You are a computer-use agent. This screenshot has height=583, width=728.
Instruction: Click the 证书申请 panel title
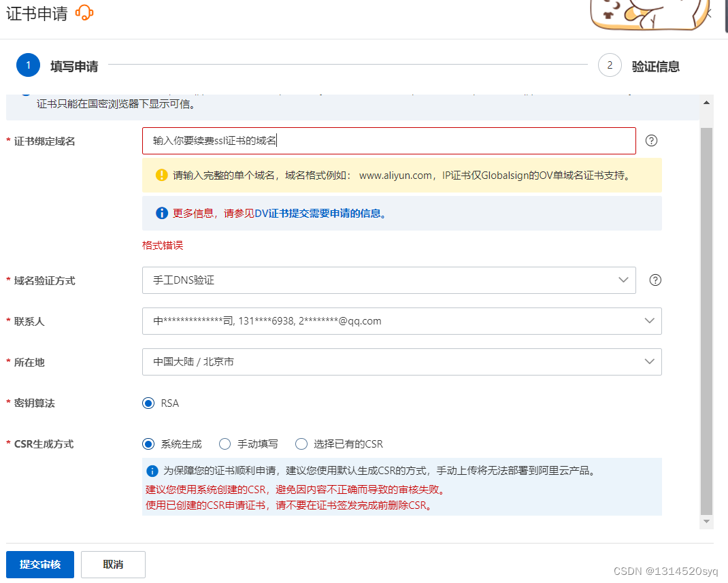tap(37, 14)
